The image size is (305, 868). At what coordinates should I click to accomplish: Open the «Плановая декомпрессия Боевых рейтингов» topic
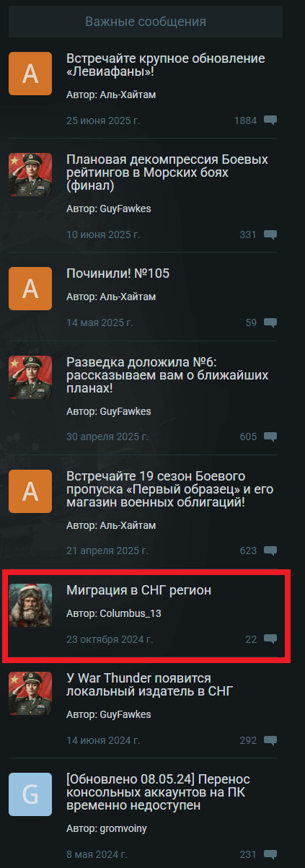167,172
